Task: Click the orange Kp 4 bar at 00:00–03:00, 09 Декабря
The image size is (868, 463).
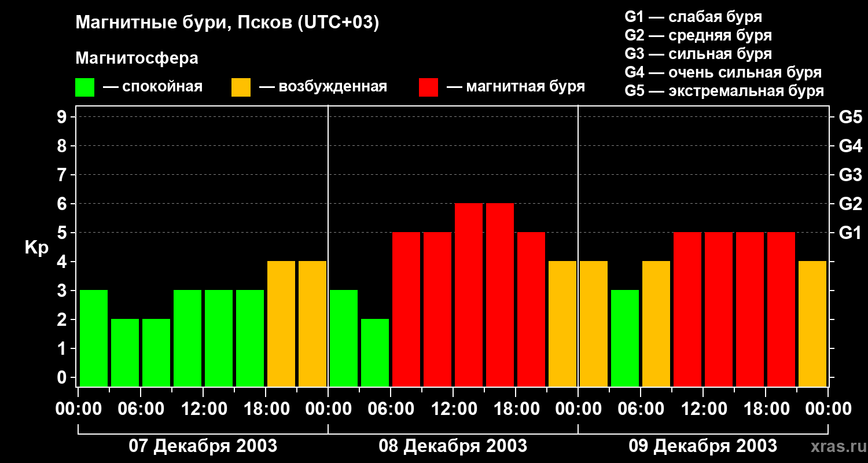Action: (x=594, y=324)
